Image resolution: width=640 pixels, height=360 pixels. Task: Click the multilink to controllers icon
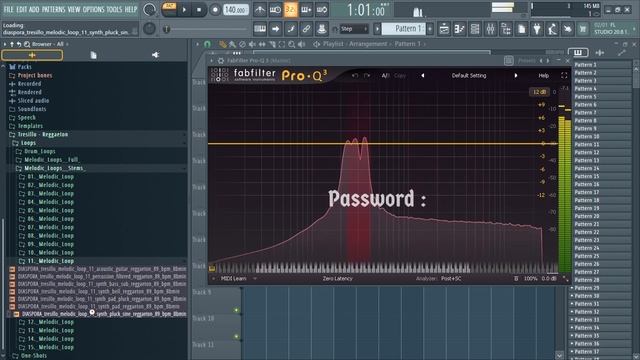coord(322,29)
